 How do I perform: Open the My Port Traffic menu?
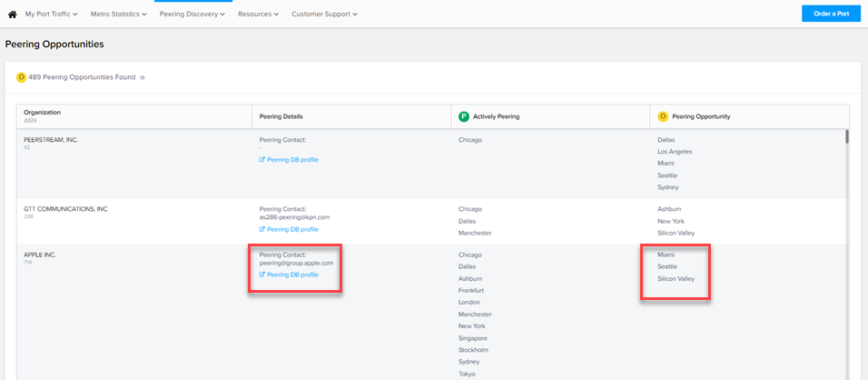tap(51, 15)
